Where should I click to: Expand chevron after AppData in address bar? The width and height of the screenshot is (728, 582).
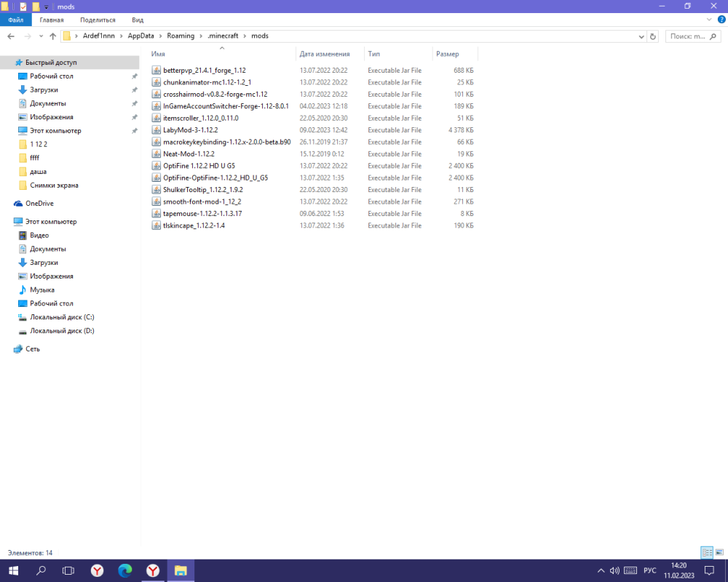[x=161, y=36]
